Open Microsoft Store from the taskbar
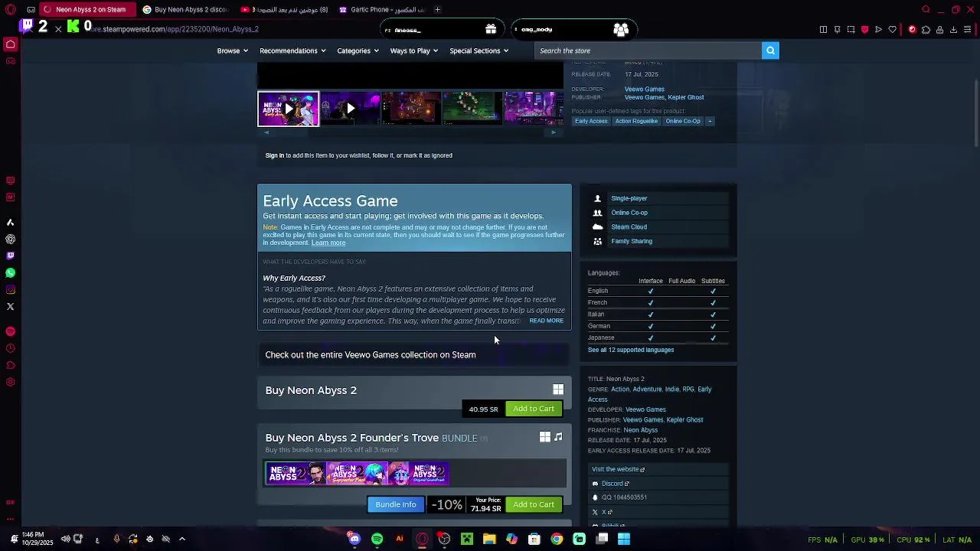This screenshot has height=551, width=980. click(534, 539)
